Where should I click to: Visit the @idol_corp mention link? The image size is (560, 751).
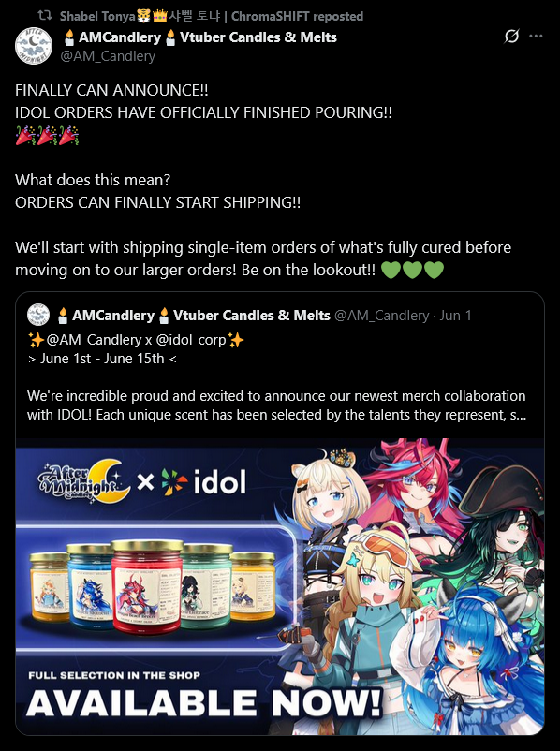point(191,340)
